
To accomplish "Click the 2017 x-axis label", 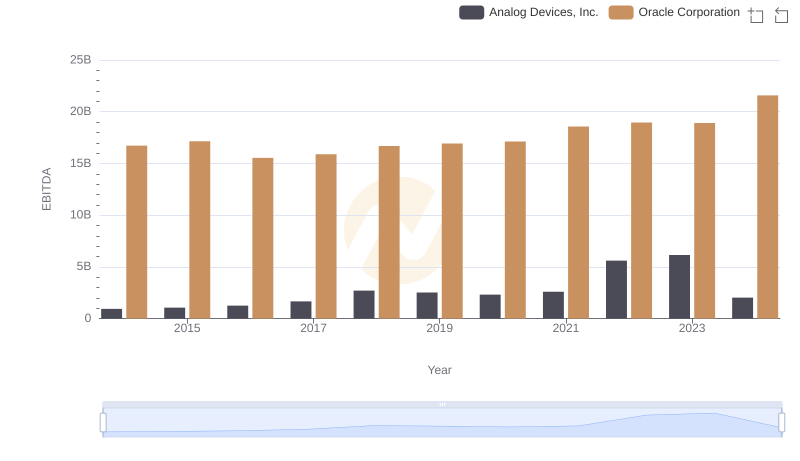I will point(313,328).
